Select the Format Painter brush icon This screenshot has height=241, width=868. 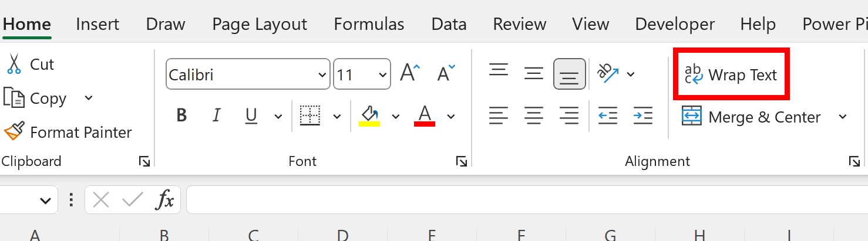[14, 131]
